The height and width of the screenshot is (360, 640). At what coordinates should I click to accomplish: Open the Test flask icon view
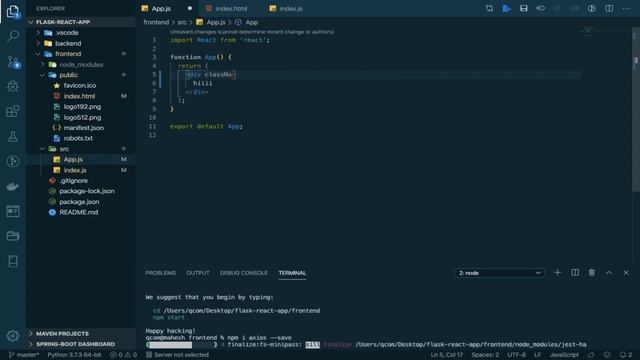[x=13, y=136]
